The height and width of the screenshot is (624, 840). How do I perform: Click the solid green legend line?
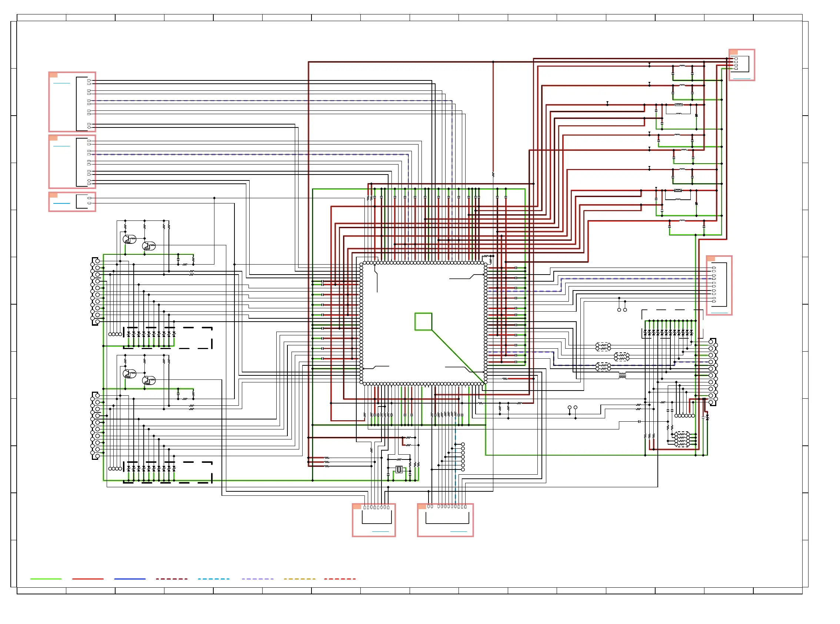(46, 579)
